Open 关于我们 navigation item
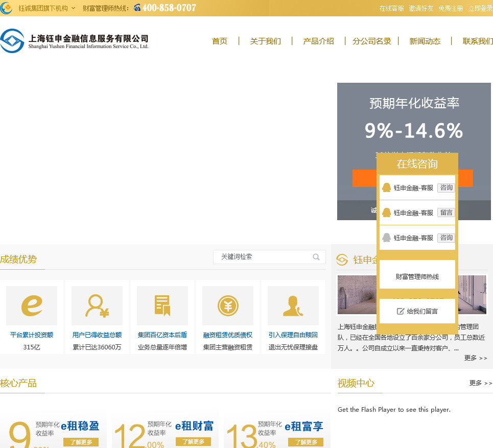The width and height of the screenshot is (493, 448). pyautogui.click(x=265, y=41)
